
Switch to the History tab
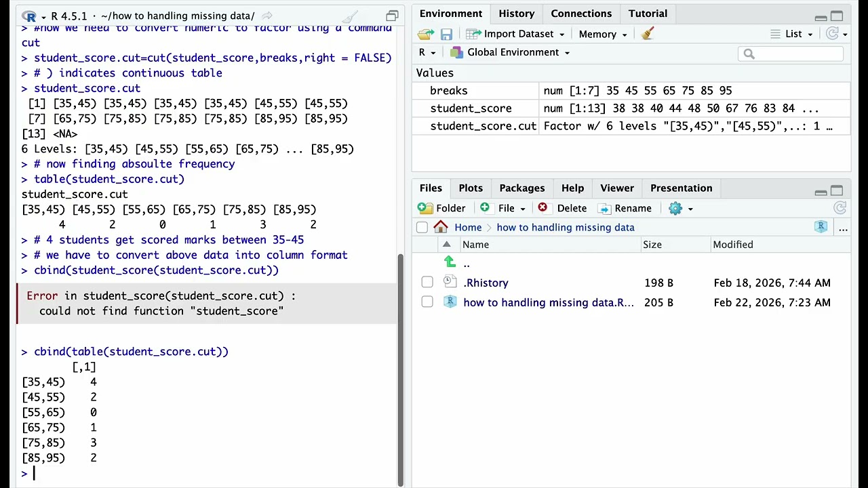point(517,14)
